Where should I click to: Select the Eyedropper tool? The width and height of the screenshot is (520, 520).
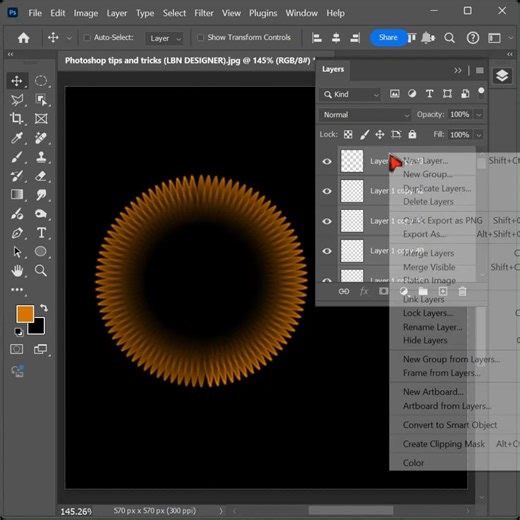[17, 138]
